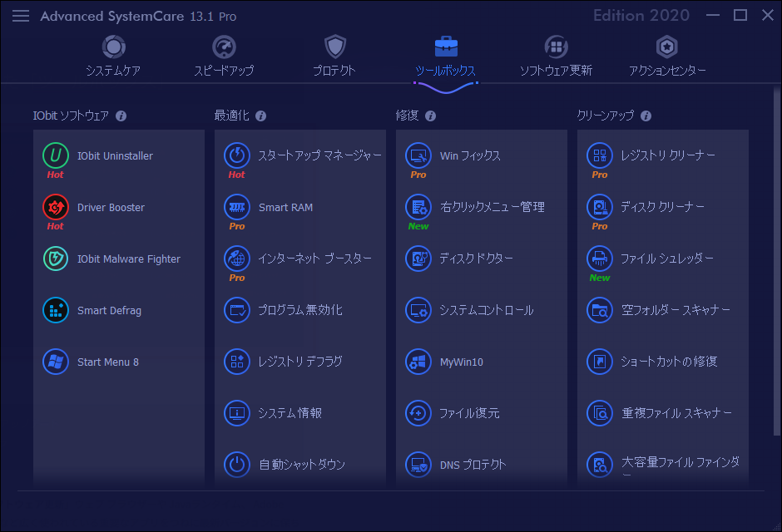Open 大容量ファイル ファインダー icon
This screenshot has width=782, height=532.
coord(600,465)
